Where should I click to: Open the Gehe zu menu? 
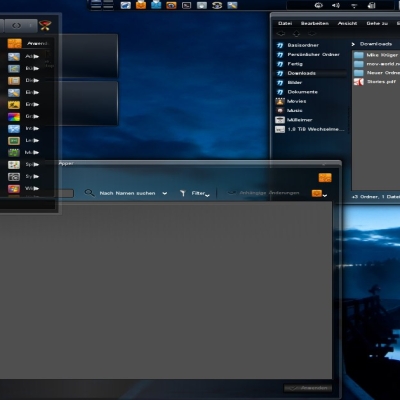point(377,23)
